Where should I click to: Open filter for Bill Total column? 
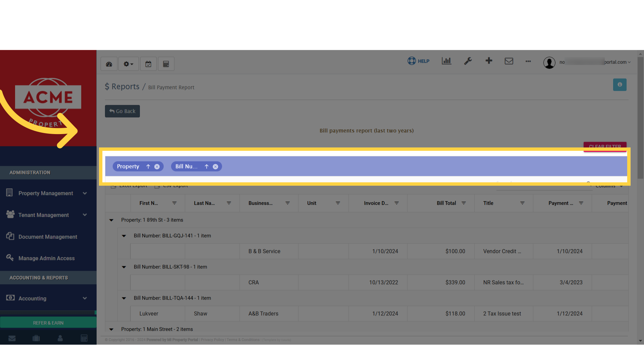tap(464, 203)
